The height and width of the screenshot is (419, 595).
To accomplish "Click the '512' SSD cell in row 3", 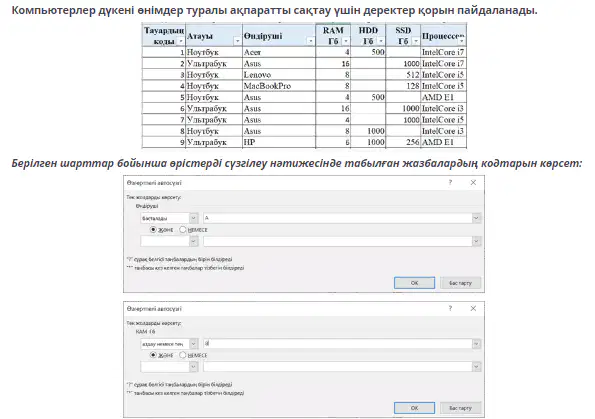I will click(403, 75).
